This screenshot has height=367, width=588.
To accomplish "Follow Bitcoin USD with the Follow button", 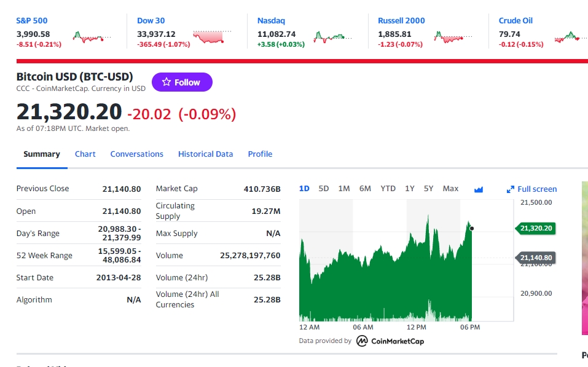I will click(182, 82).
